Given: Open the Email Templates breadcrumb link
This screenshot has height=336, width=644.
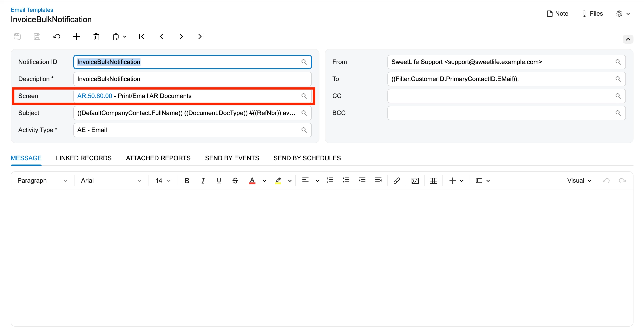Looking at the screenshot, I should point(32,10).
